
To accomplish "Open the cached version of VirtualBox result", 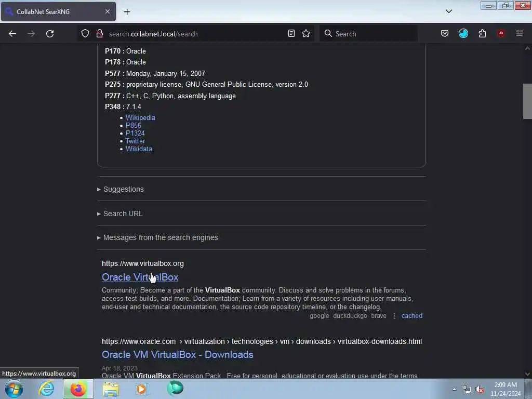I will point(412,316).
